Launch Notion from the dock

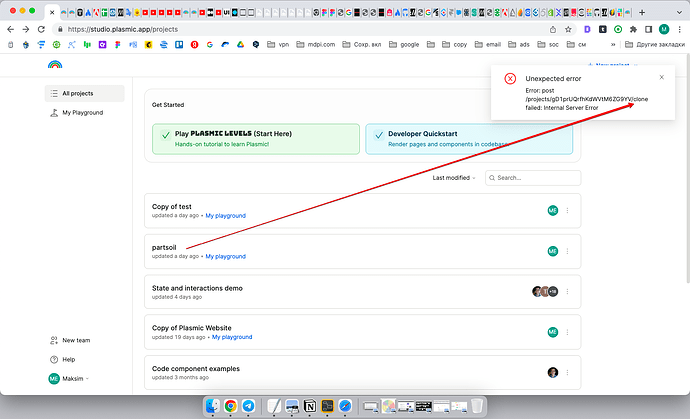[x=310, y=406]
